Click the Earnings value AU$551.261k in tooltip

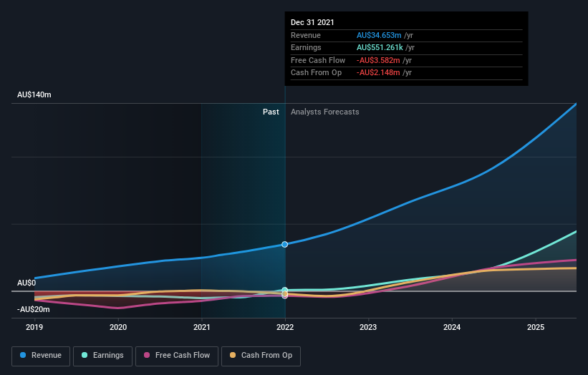tap(380, 47)
